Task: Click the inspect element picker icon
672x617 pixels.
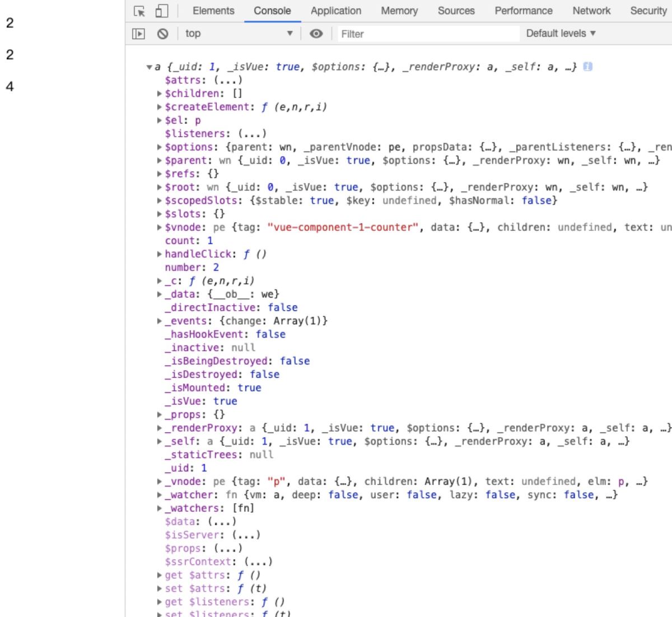Action: click(139, 11)
